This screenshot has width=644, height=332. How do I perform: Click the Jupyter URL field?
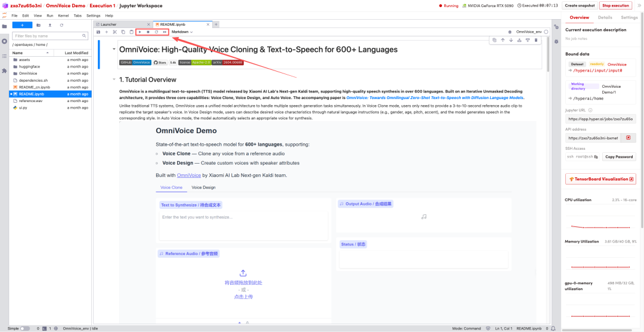[x=600, y=119]
